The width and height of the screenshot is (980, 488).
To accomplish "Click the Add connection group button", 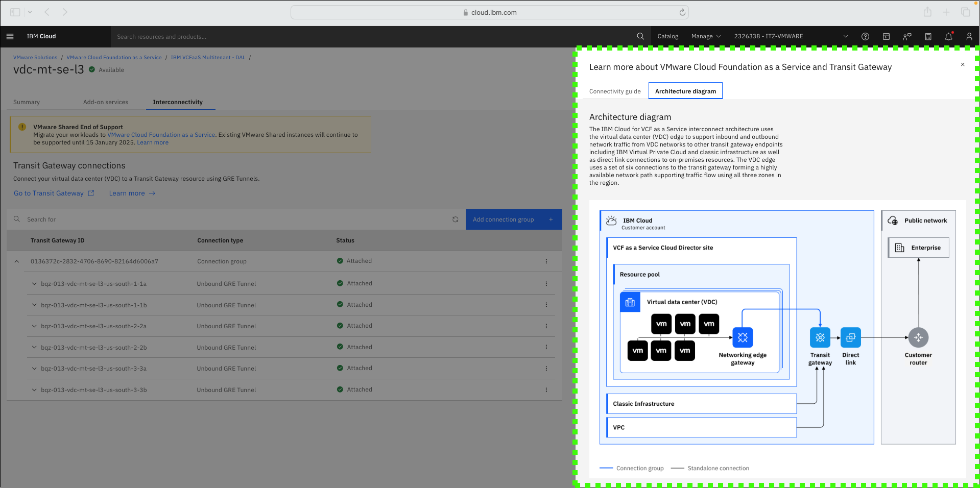I will point(514,219).
